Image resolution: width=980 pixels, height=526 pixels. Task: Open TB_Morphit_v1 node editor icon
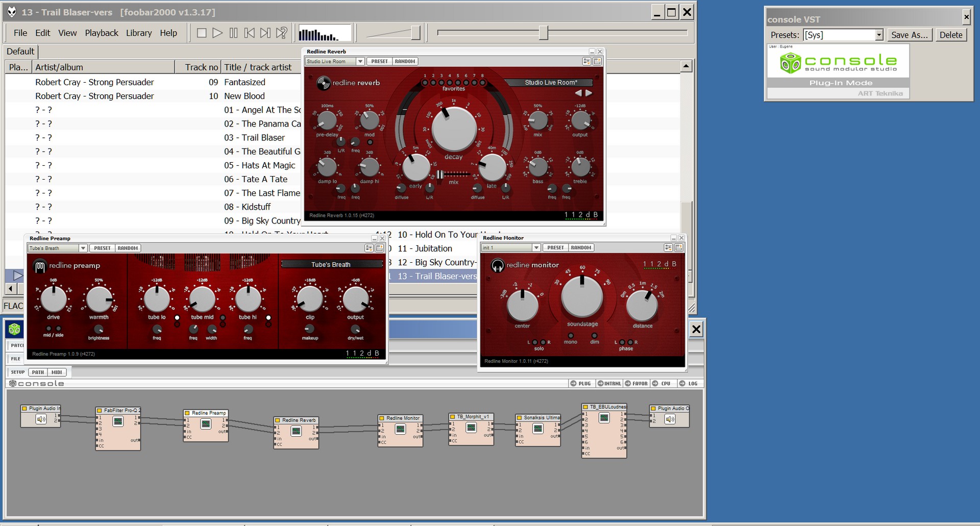click(471, 428)
